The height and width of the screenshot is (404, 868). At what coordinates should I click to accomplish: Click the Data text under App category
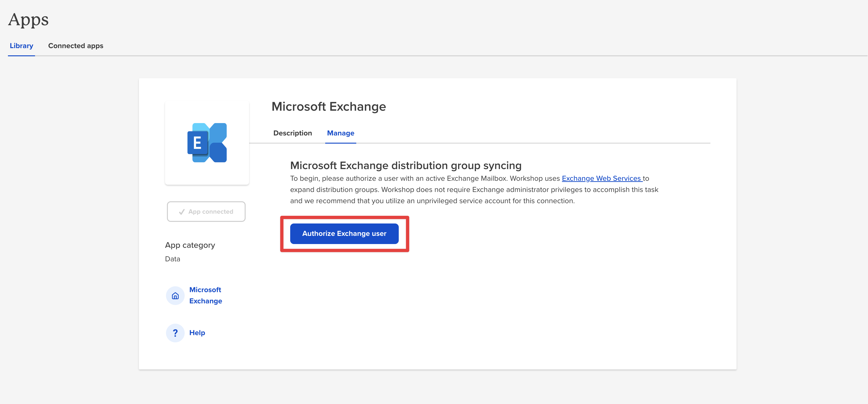tap(173, 259)
